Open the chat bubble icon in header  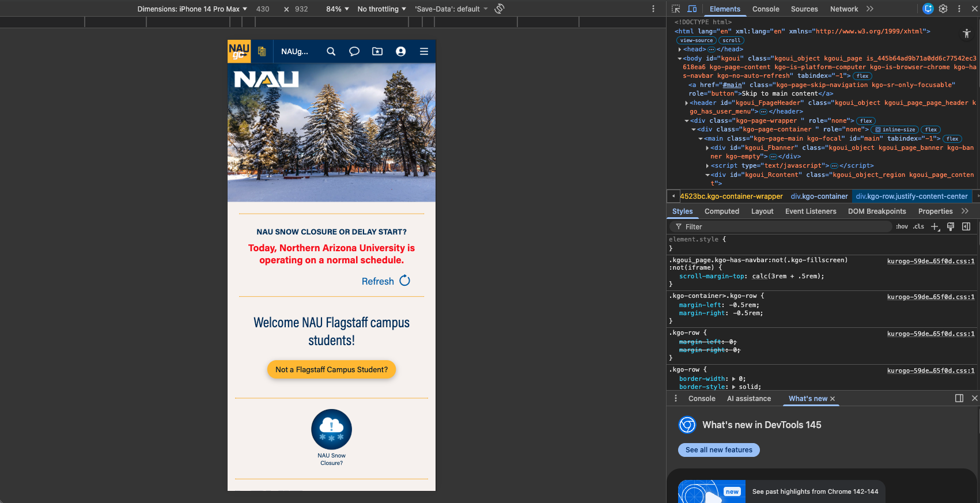[354, 51]
